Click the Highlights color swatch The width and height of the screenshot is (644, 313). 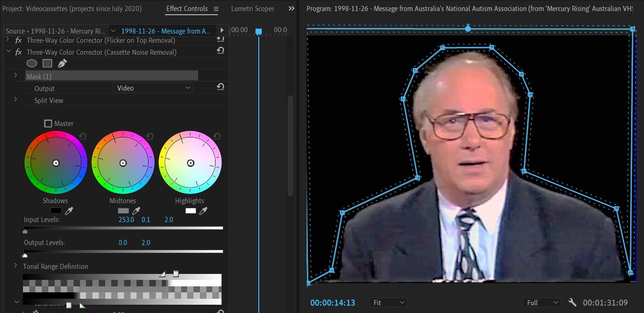(x=190, y=211)
